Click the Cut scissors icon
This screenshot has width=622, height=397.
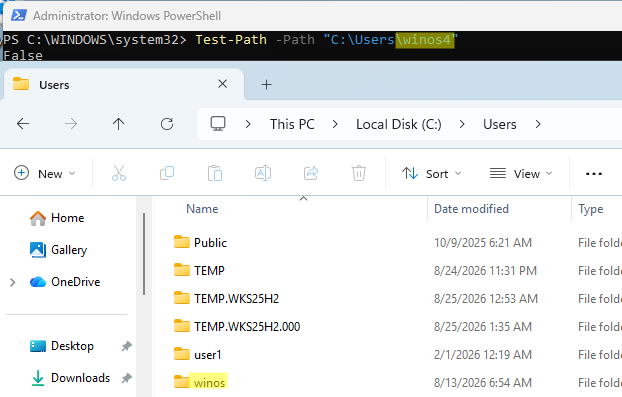click(119, 173)
